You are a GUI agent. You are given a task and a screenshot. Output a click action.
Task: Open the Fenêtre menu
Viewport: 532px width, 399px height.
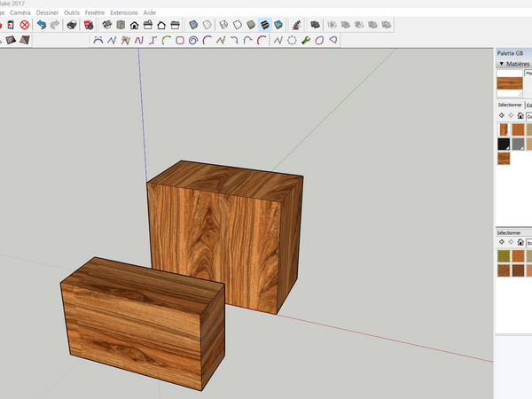point(94,12)
